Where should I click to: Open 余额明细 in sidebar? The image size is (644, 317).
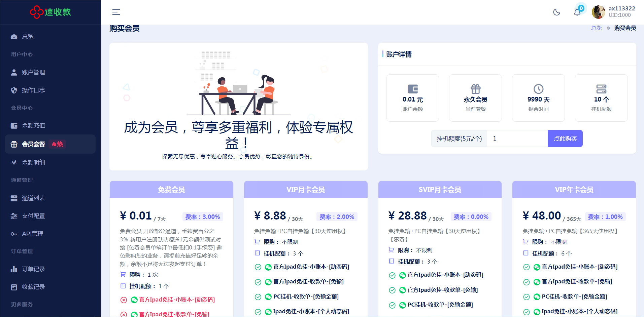33,162
